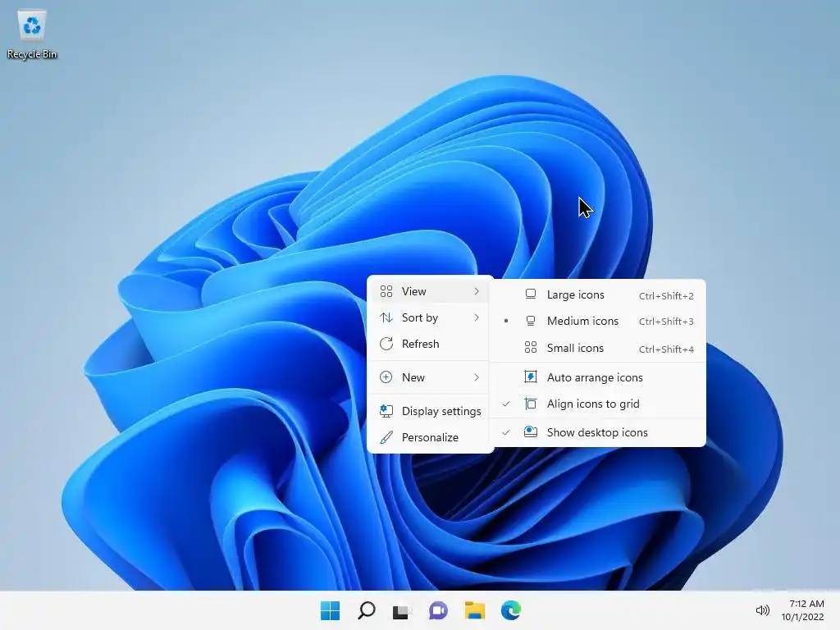Click the Ctrl+Shift+4 shortcut text
The width and height of the screenshot is (840, 630).
(x=666, y=349)
